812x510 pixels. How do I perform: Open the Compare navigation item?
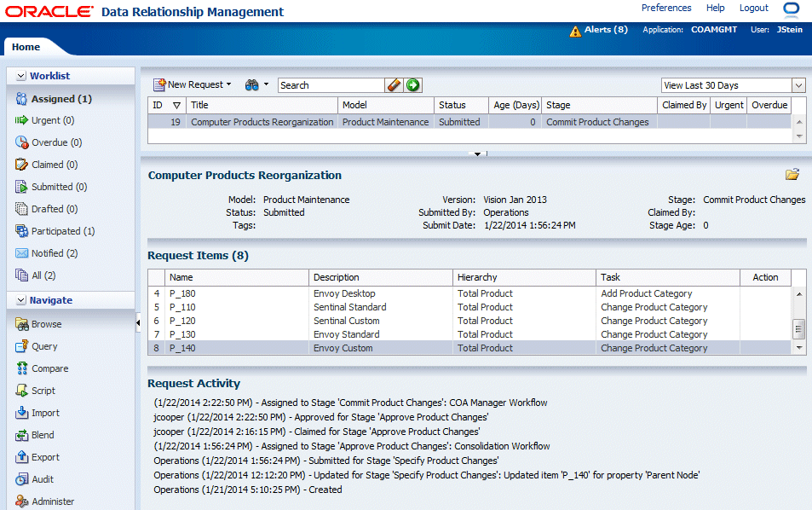click(x=49, y=368)
